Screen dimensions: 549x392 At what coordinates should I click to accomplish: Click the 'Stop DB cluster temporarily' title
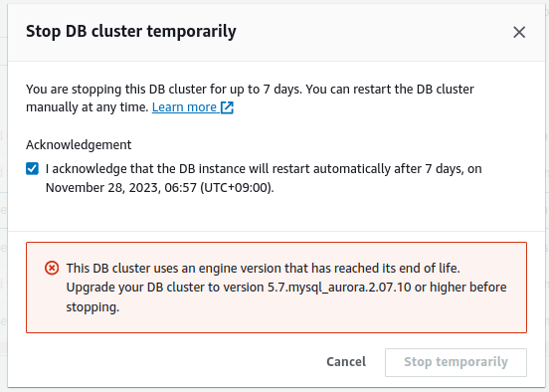point(131,32)
